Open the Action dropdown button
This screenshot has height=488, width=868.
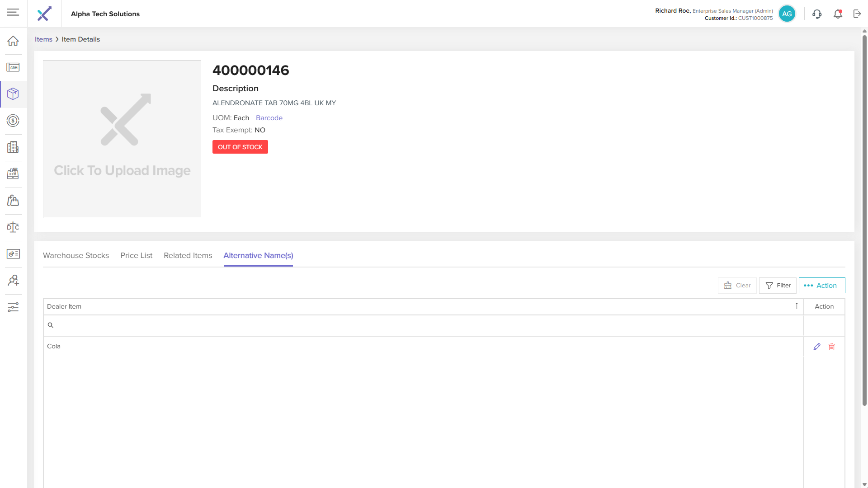821,285
